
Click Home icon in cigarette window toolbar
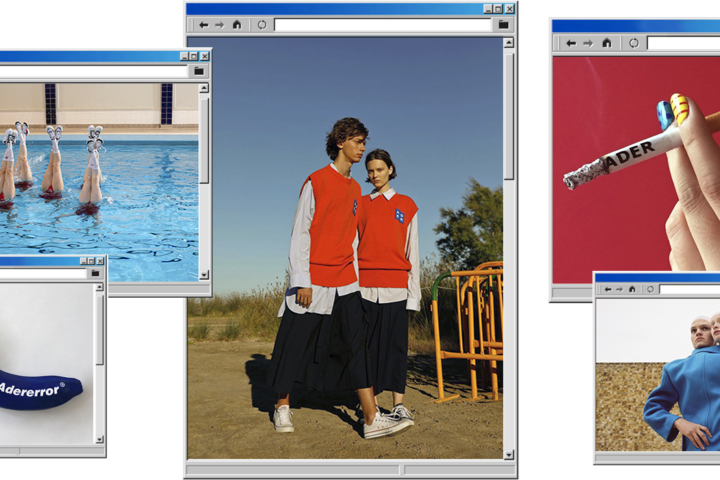607,43
